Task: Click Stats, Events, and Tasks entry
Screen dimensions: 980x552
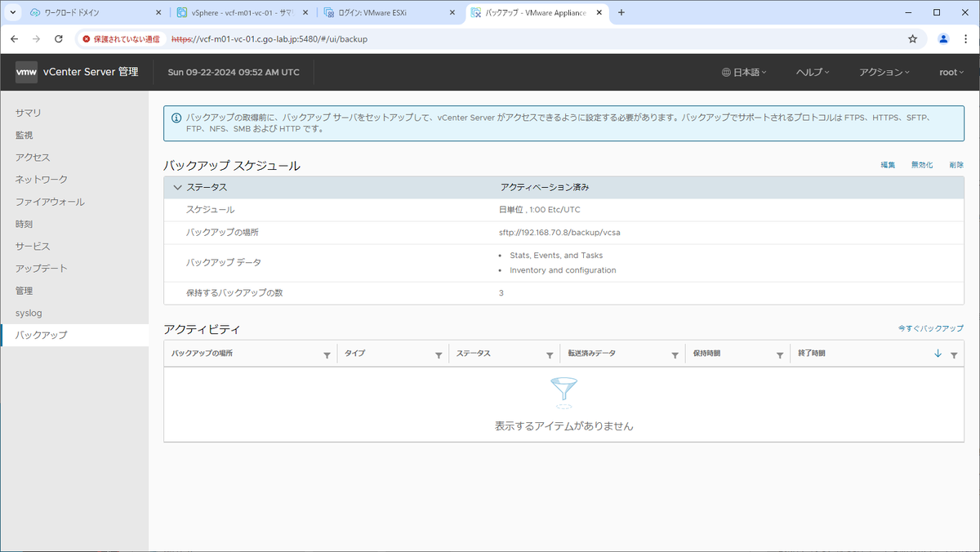Action: tap(556, 256)
